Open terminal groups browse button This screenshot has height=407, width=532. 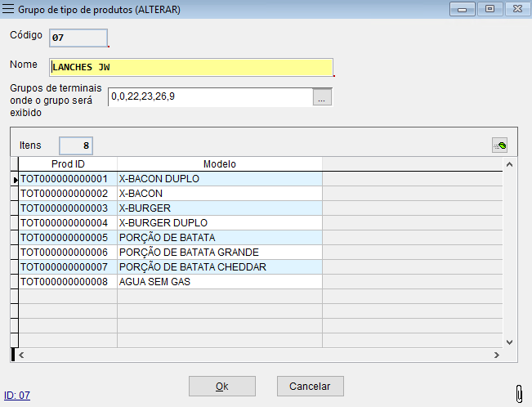322,97
